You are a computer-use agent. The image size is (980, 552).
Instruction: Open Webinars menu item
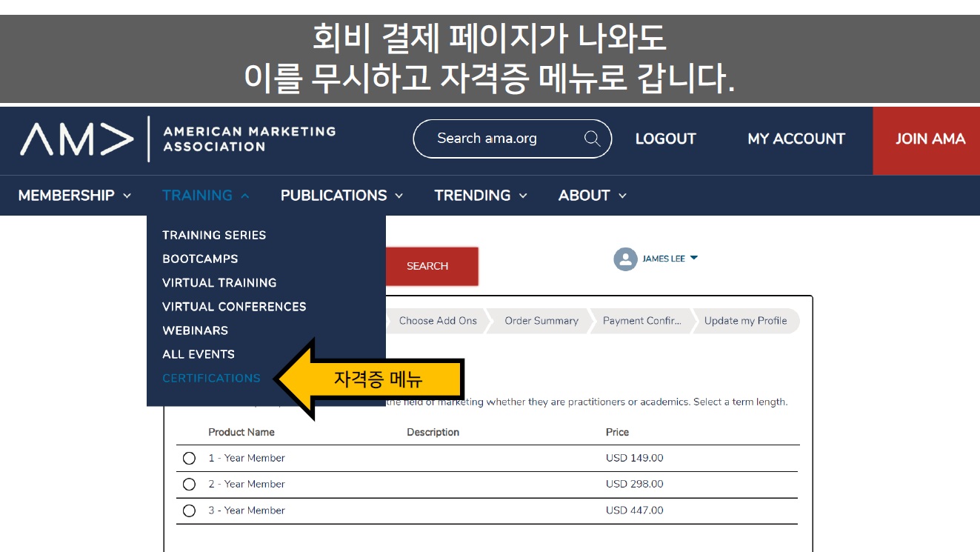click(x=195, y=330)
